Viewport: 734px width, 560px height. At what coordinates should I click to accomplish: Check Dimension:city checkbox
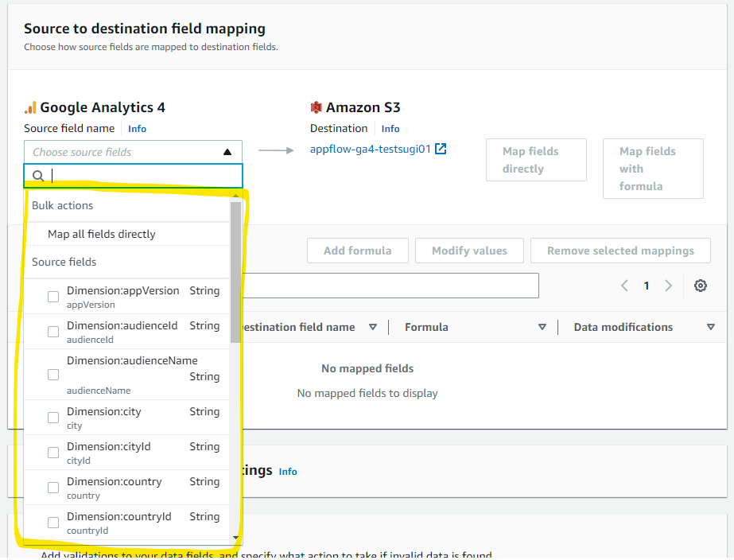[53, 418]
